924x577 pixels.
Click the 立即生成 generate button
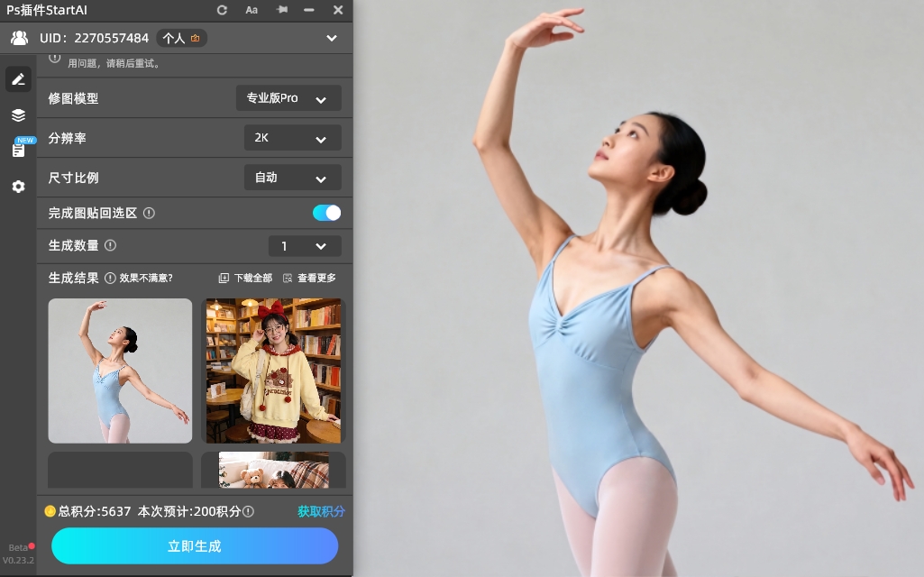pyautogui.click(x=195, y=546)
